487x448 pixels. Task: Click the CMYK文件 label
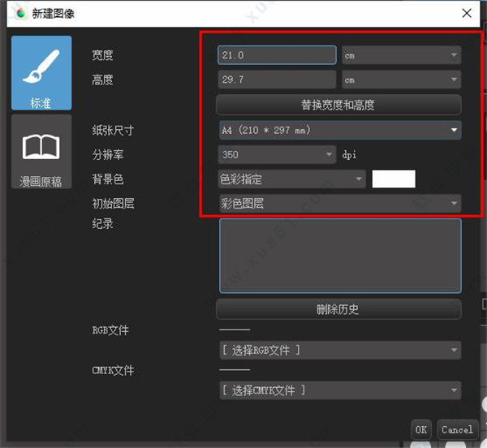click(113, 370)
